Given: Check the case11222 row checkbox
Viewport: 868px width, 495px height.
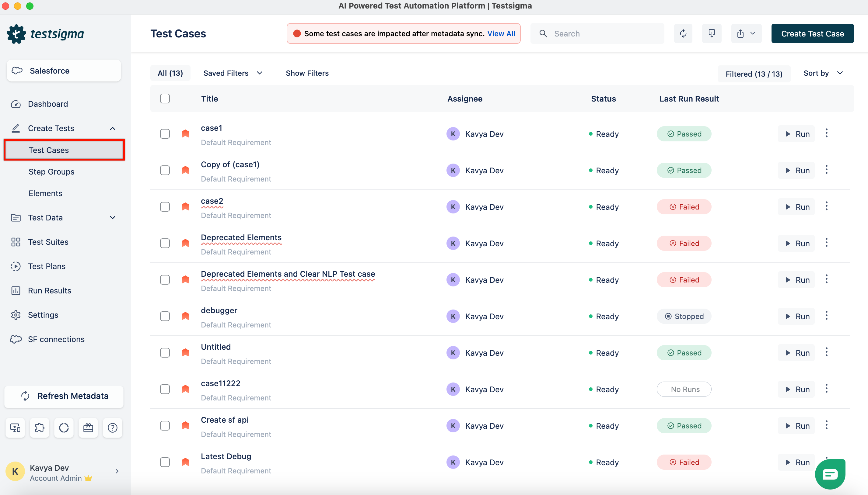Looking at the screenshot, I should click(165, 389).
